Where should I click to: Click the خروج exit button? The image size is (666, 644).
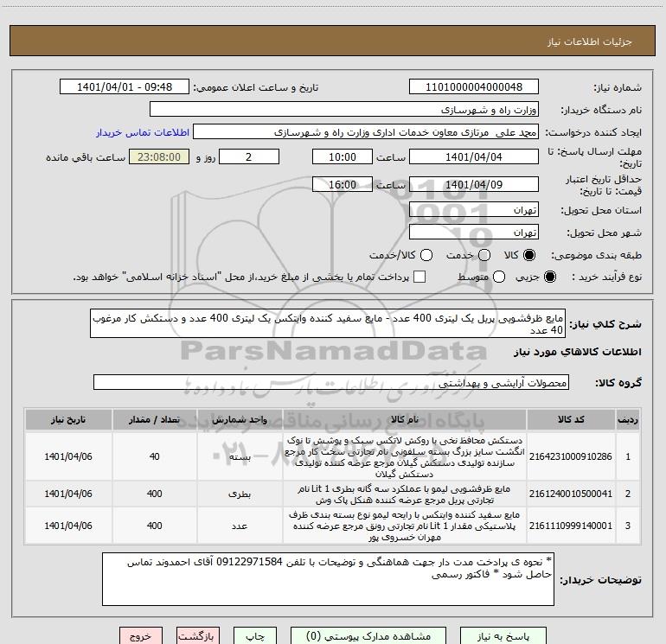(x=141, y=636)
